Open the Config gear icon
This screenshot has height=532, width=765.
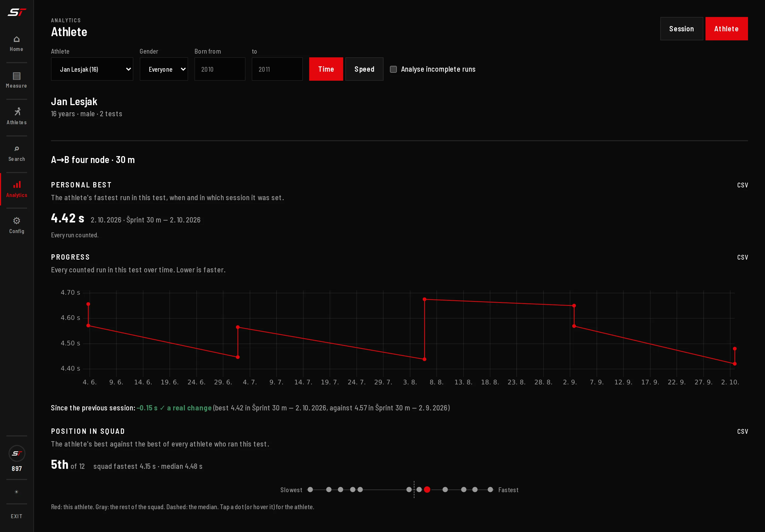click(x=16, y=221)
